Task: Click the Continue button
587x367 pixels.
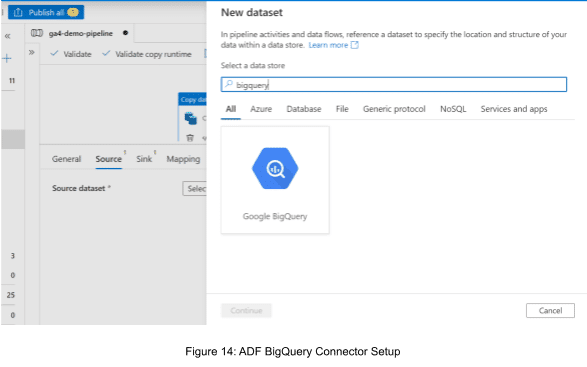Action: tap(246, 310)
